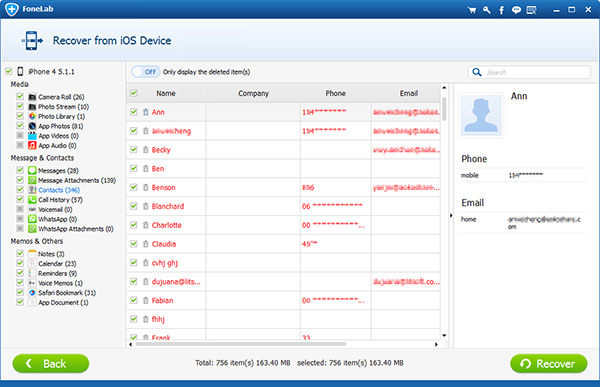This screenshot has width=600, height=387.
Task: Click the Calendar icon
Action: tap(32, 263)
